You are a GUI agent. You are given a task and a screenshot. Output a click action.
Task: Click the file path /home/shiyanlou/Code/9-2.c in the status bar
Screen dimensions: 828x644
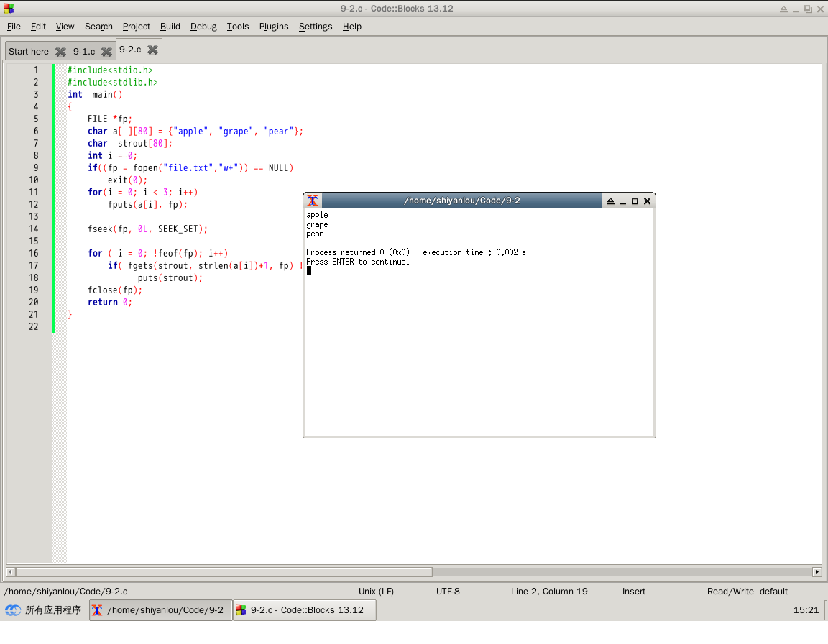pyautogui.click(x=65, y=592)
